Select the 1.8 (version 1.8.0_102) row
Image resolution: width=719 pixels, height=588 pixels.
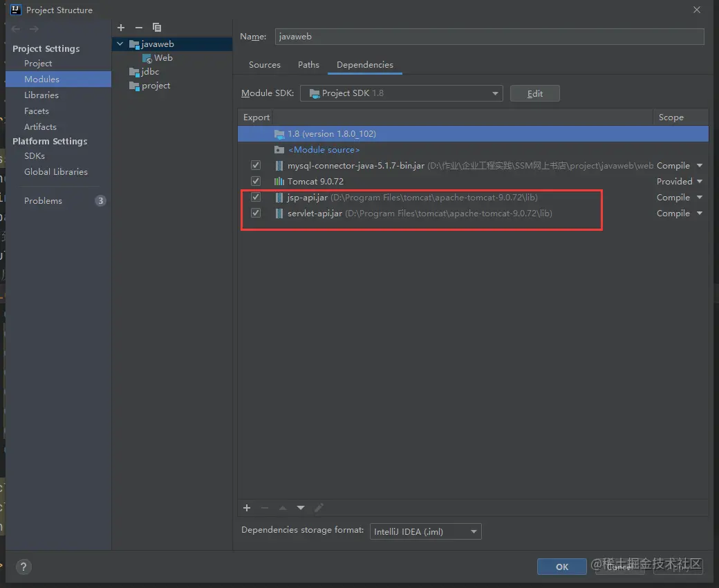473,134
